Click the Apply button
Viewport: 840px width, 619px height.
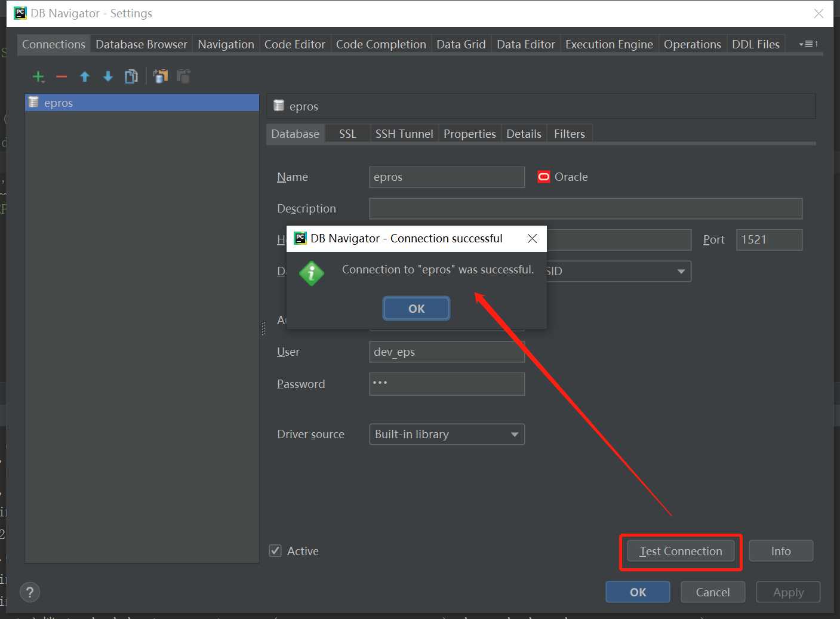788,592
